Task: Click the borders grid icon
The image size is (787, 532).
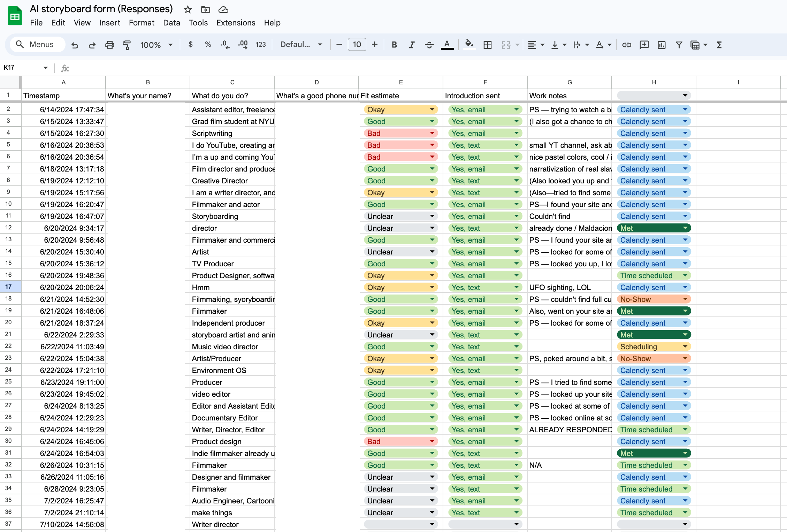Action: (x=488, y=45)
